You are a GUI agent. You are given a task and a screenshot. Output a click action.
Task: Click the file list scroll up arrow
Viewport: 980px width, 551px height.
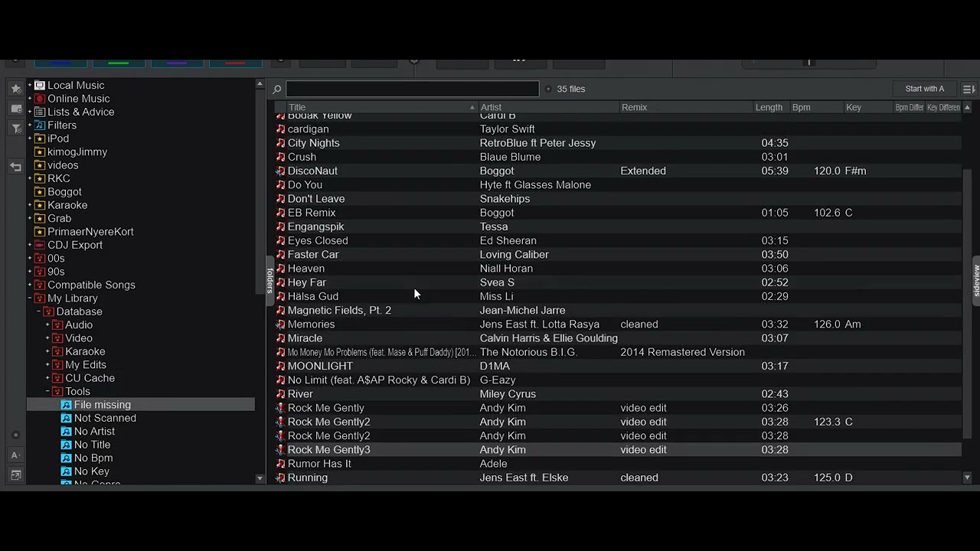(x=967, y=108)
